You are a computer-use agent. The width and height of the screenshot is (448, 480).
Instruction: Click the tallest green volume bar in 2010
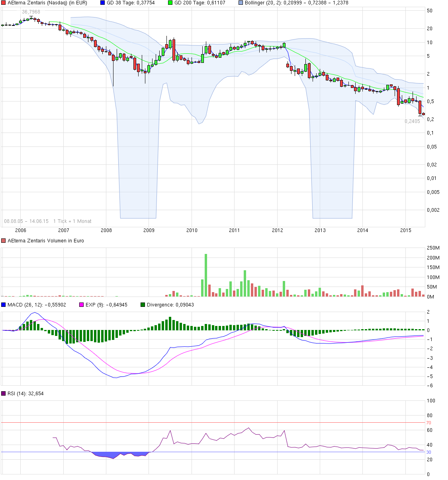pyautogui.click(x=206, y=275)
